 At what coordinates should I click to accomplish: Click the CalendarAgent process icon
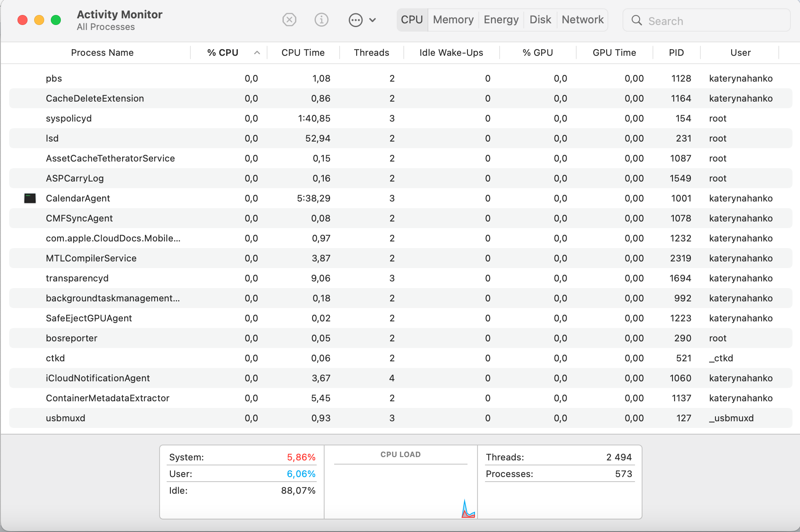click(x=30, y=198)
